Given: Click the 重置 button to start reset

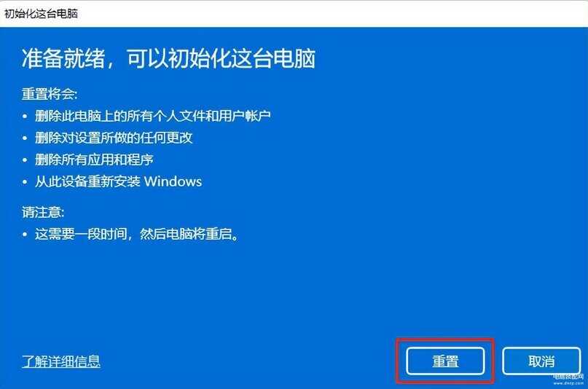Looking at the screenshot, I should [x=445, y=361].
